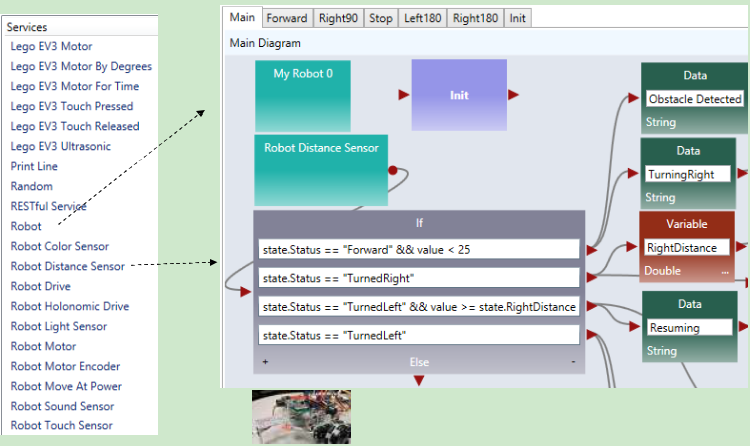Select the purple Init activity block
The image size is (750, 446).
pos(459,95)
